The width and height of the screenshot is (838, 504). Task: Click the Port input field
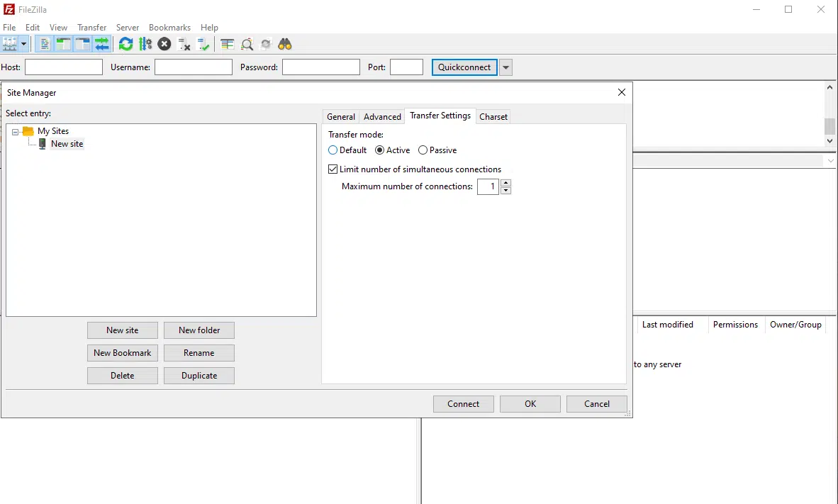click(406, 67)
